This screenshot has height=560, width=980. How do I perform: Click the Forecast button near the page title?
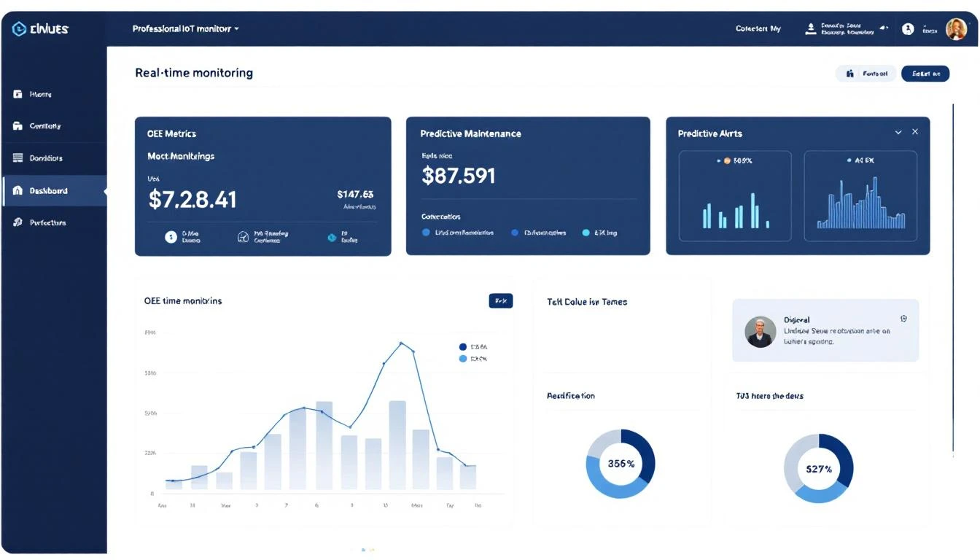[866, 73]
